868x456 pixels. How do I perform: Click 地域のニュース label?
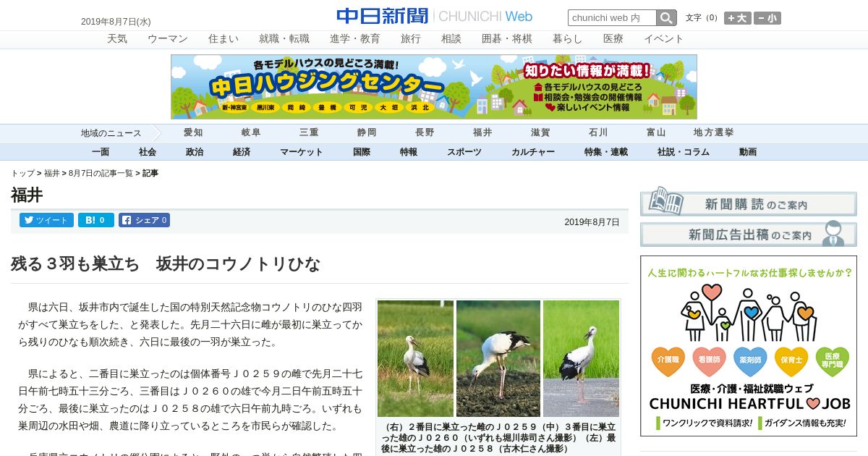(x=111, y=133)
